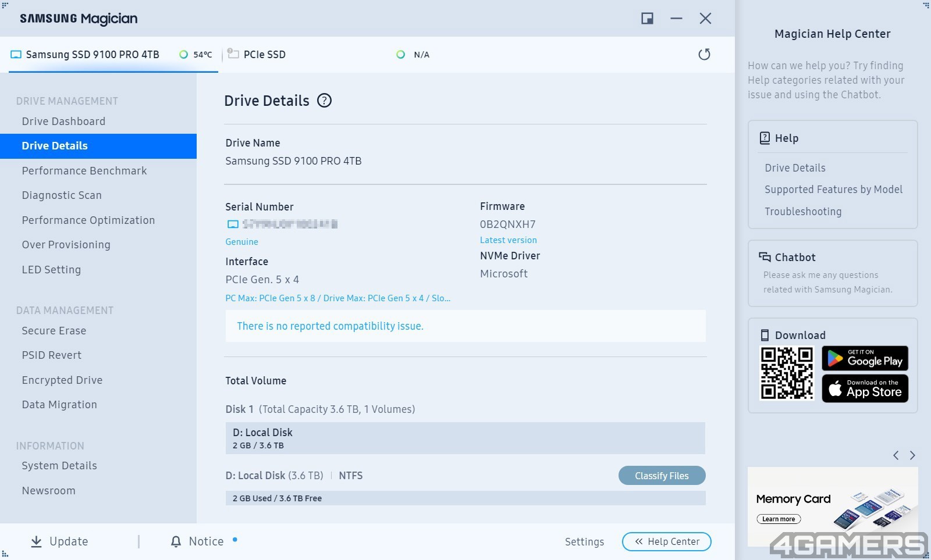
Task: Click the Genuine link
Action: 241,241
